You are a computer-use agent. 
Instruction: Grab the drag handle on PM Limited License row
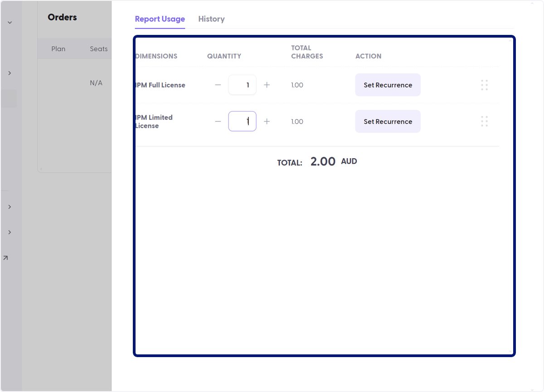pyautogui.click(x=484, y=121)
